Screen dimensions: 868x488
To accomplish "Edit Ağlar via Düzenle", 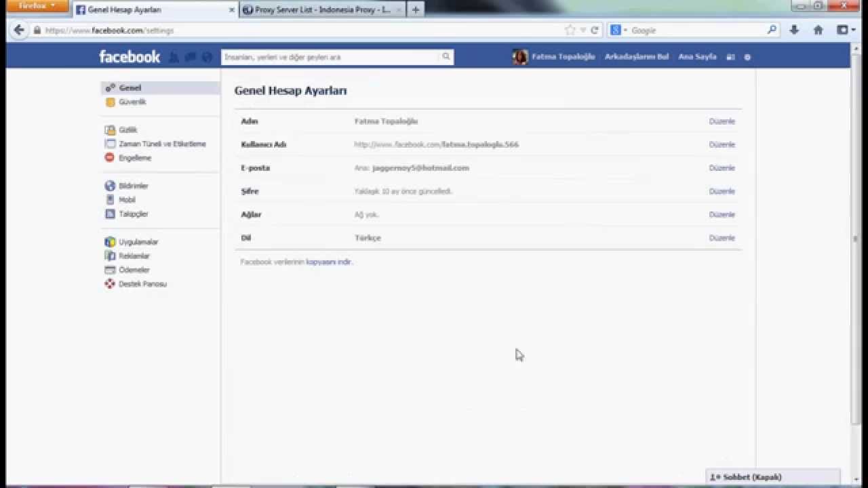I will coord(722,215).
